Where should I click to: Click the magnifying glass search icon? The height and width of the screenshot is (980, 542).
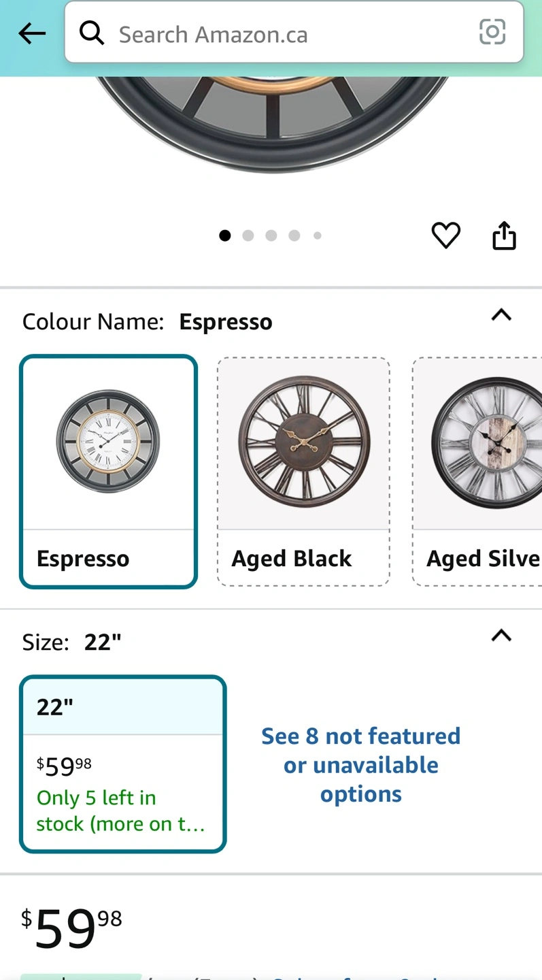click(92, 32)
